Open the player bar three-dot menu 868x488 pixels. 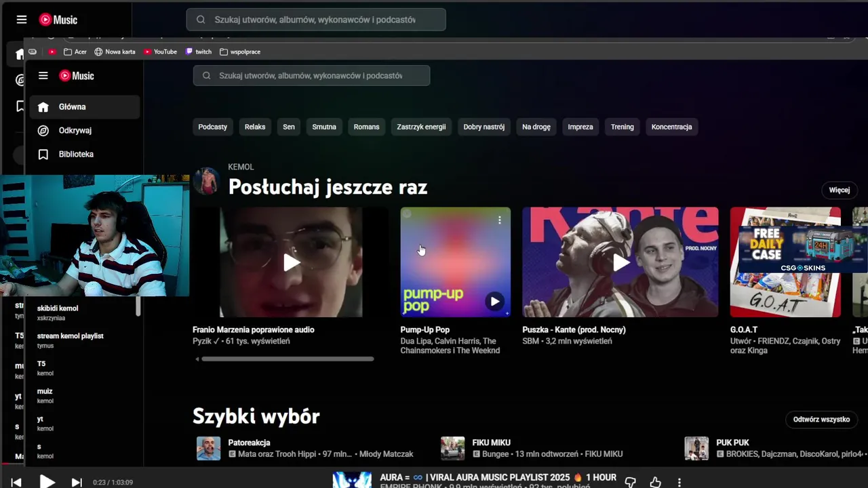[x=679, y=483]
